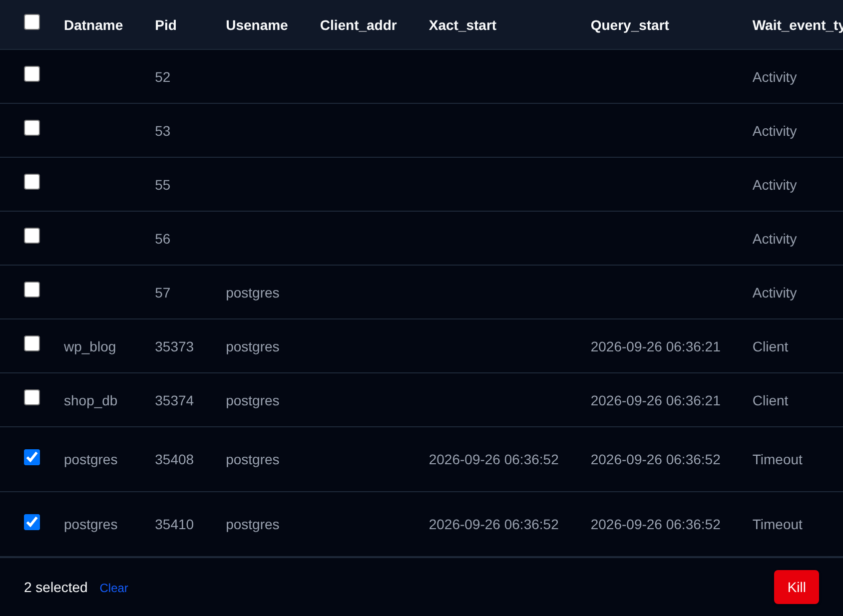Click Pid value 35408
The width and height of the screenshot is (843, 616).
(174, 460)
